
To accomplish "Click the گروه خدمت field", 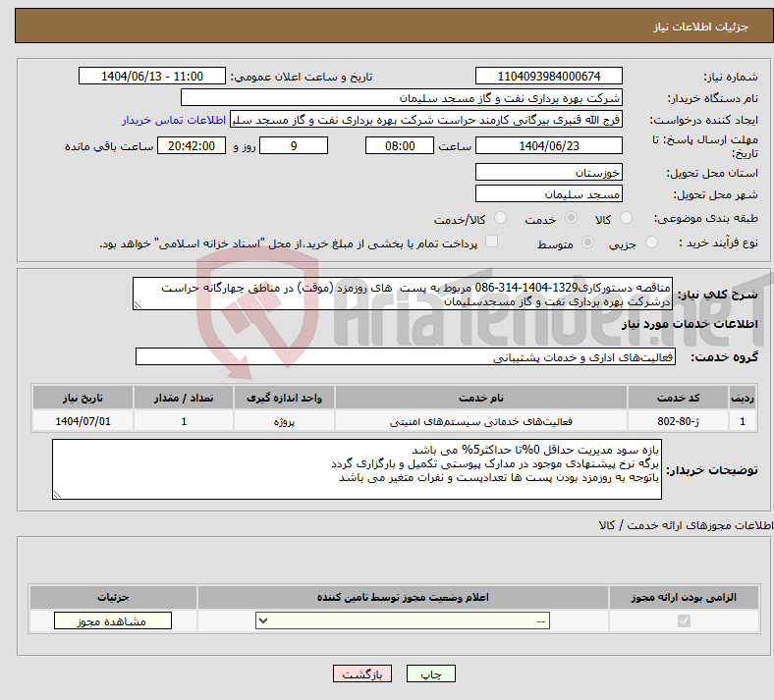I will pos(406,356).
